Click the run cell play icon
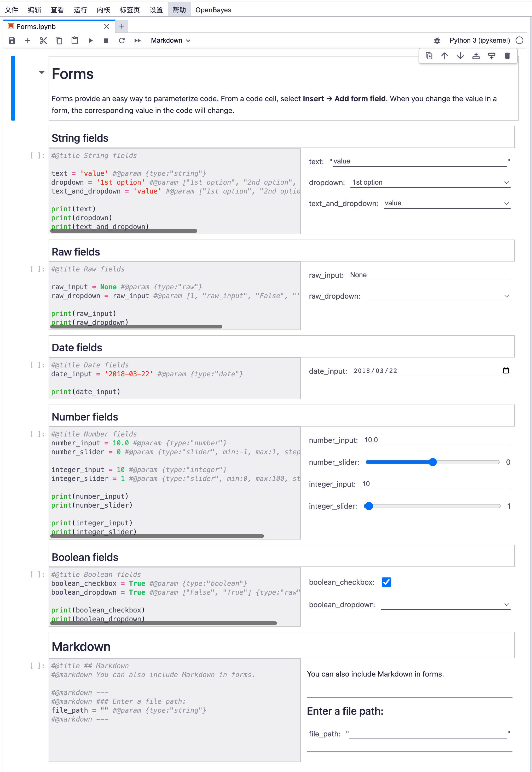The width and height of the screenshot is (532, 772). tap(91, 40)
